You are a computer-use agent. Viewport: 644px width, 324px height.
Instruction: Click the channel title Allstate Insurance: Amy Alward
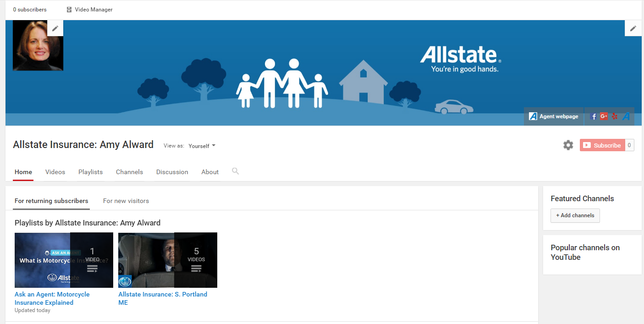83,145
